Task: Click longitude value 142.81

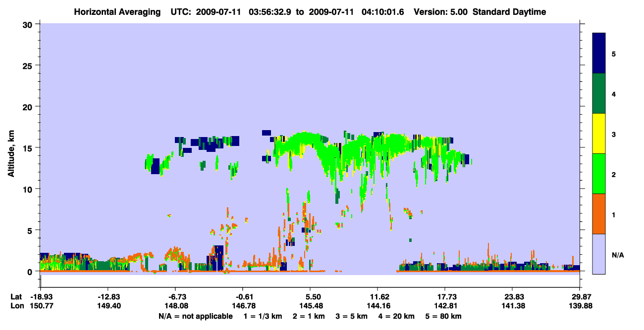Action: [x=445, y=306]
